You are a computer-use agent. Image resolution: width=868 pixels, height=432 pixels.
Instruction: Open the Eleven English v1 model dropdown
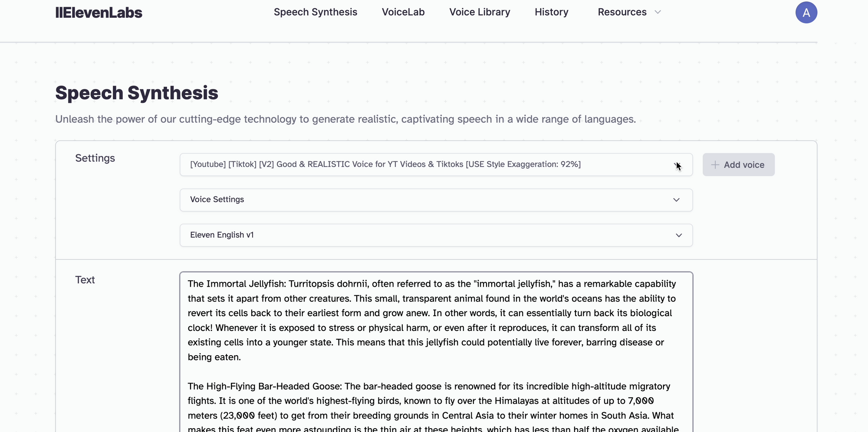[436, 235]
